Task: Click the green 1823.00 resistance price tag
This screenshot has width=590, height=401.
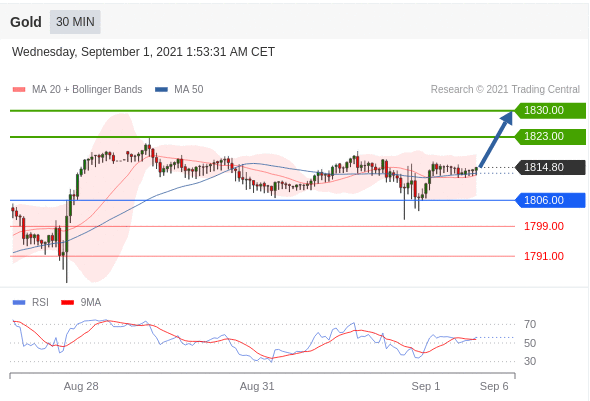Action: [550, 137]
